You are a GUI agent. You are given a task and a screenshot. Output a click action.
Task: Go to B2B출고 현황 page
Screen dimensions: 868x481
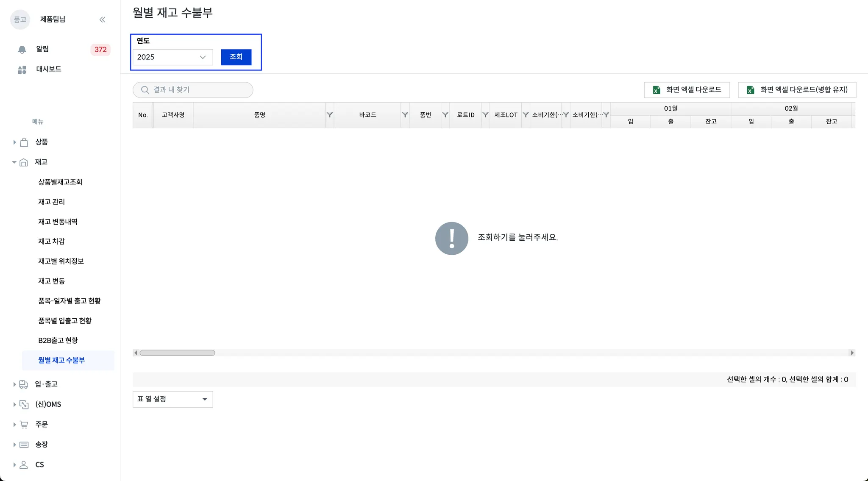pos(58,340)
